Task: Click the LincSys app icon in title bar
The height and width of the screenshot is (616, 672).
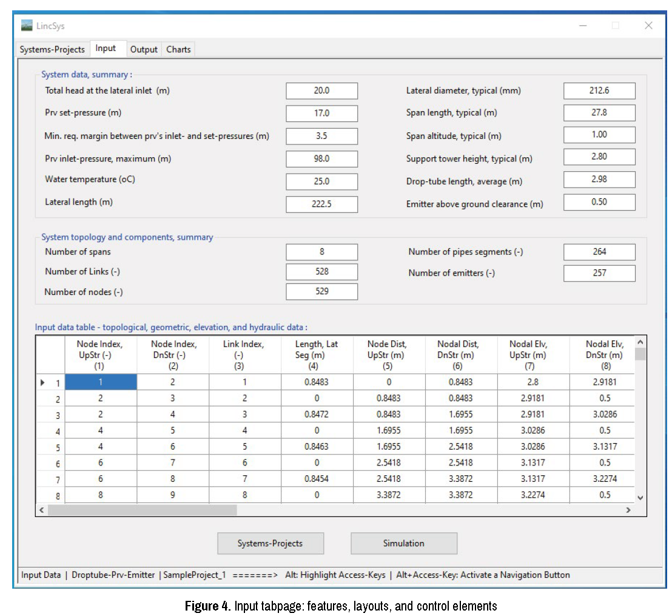Action: [27, 25]
